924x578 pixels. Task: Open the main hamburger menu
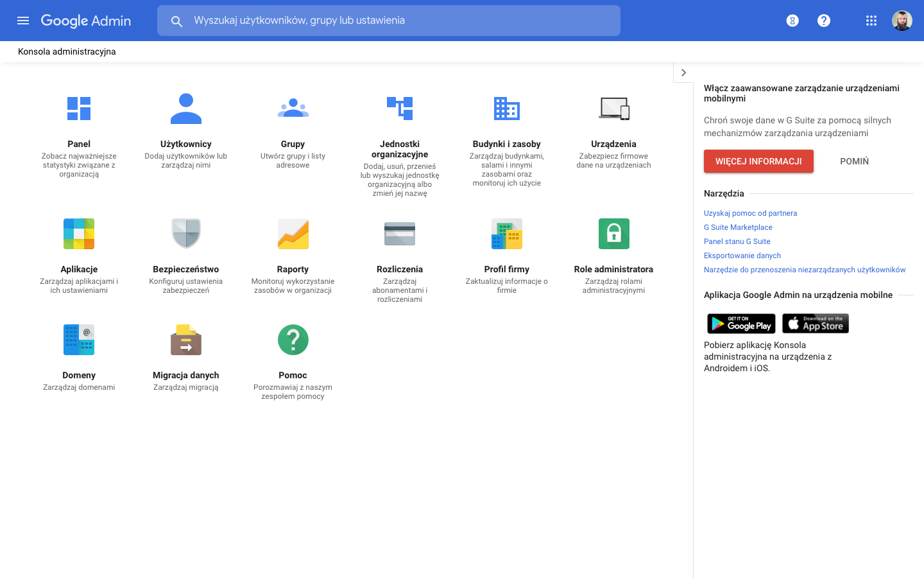click(23, 21)
